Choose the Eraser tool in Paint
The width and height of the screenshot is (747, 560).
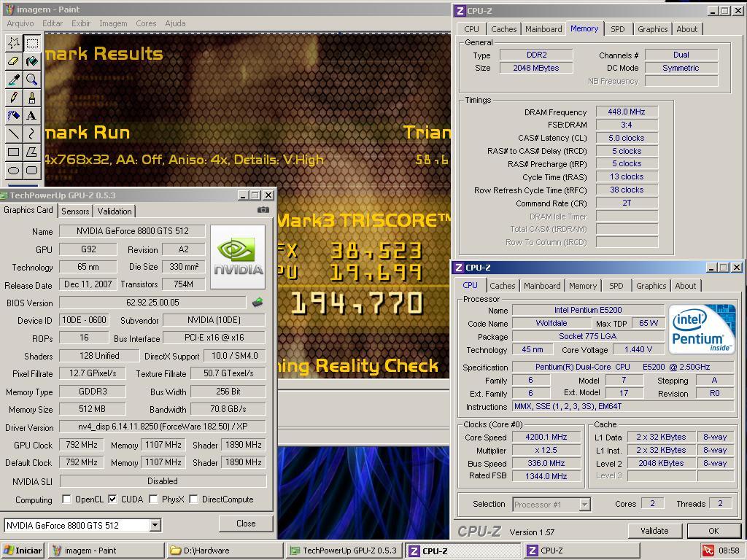14,61
